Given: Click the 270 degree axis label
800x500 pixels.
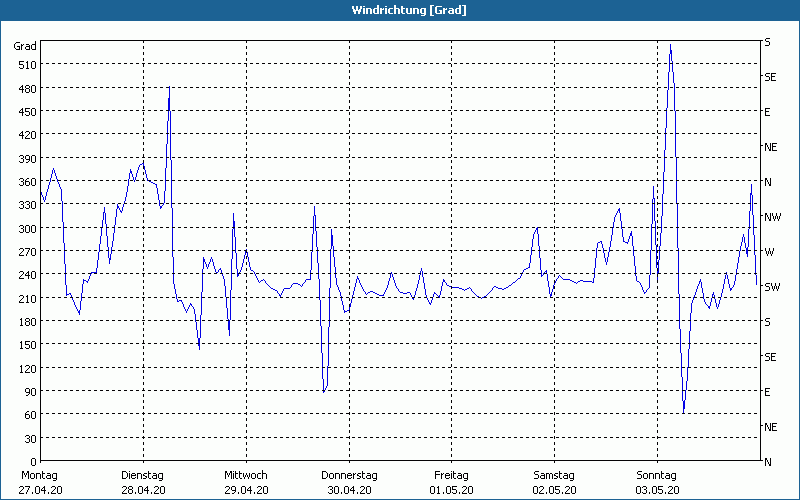Looking at the screenshot, I should click(x=26, y=252).
